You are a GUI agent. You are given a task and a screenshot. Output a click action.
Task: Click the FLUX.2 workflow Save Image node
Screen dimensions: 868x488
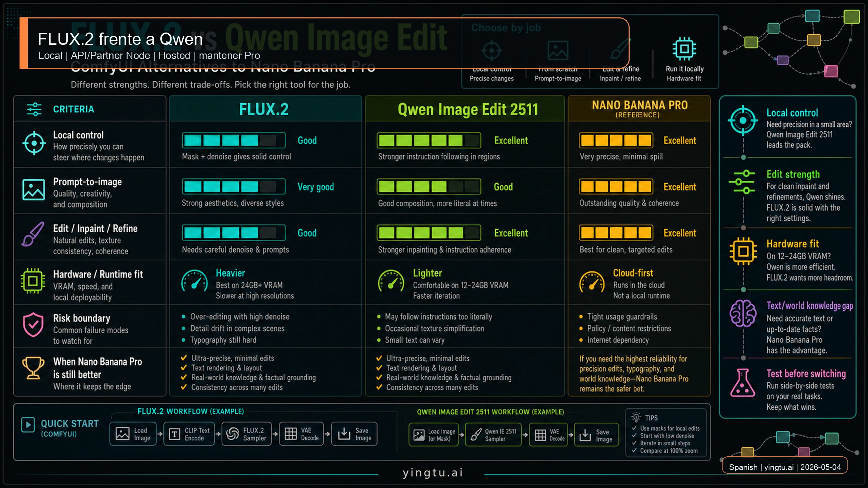(354, 434)
